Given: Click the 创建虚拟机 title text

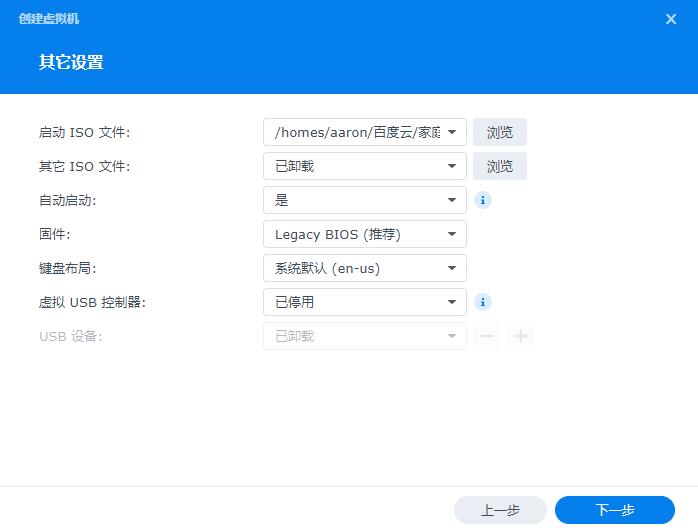Looking at the screenshot, I should click(49, 19).
